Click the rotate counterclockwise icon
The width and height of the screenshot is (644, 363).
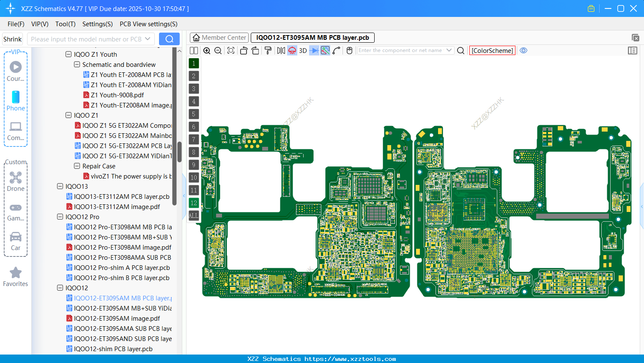(x=244, y=50)
